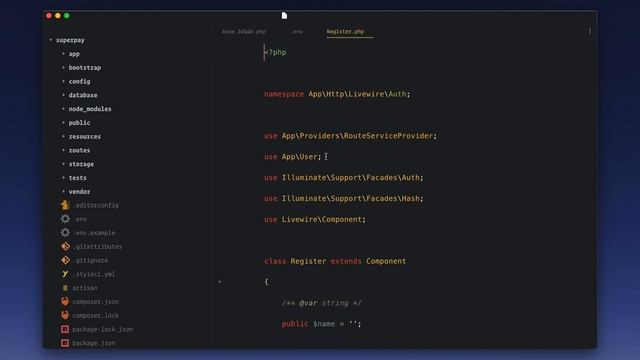This screenshot has width=640, height=360.
Task: Click the git icon beside .gitattributes
Action: (65, 246)
